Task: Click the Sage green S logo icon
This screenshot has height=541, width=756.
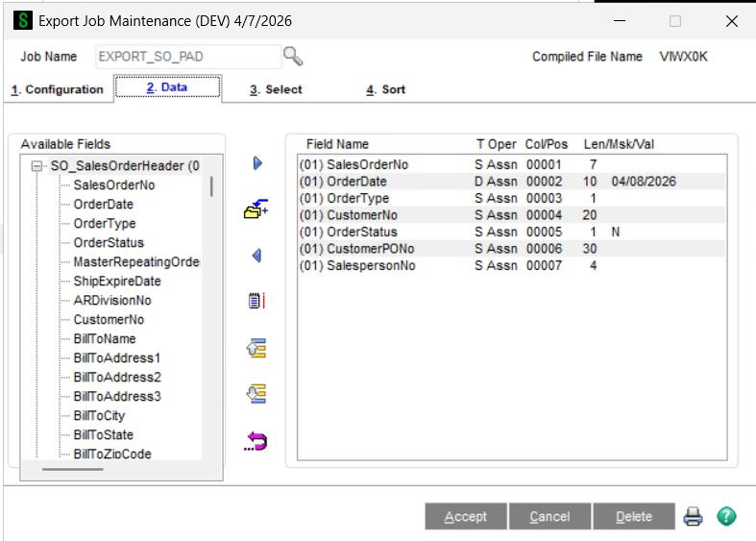Action: click(23, 21)
